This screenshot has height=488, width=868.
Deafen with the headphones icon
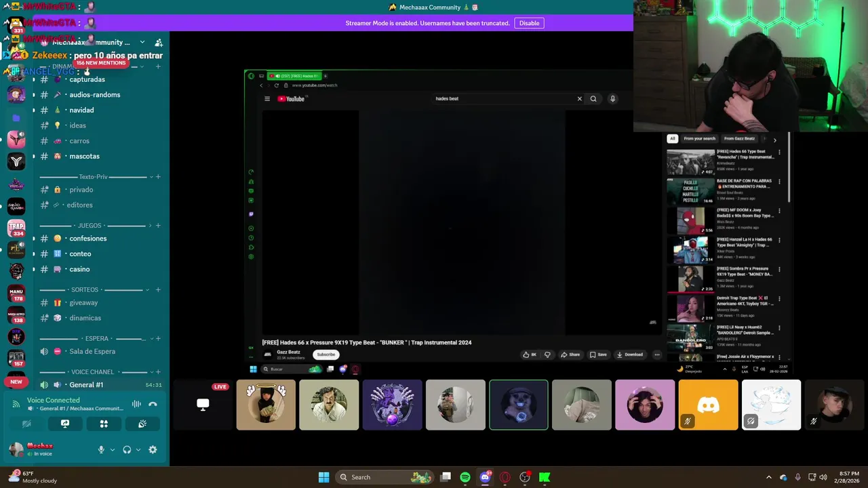coord(127,449)
